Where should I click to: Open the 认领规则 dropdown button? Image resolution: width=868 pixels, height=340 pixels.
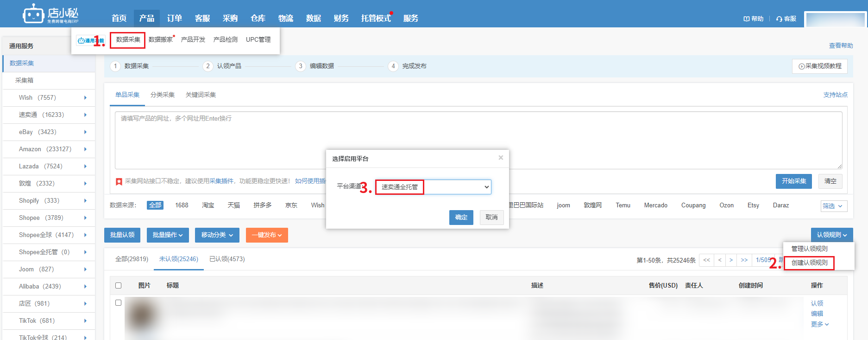pyautogui.click(x=832, y=235)
